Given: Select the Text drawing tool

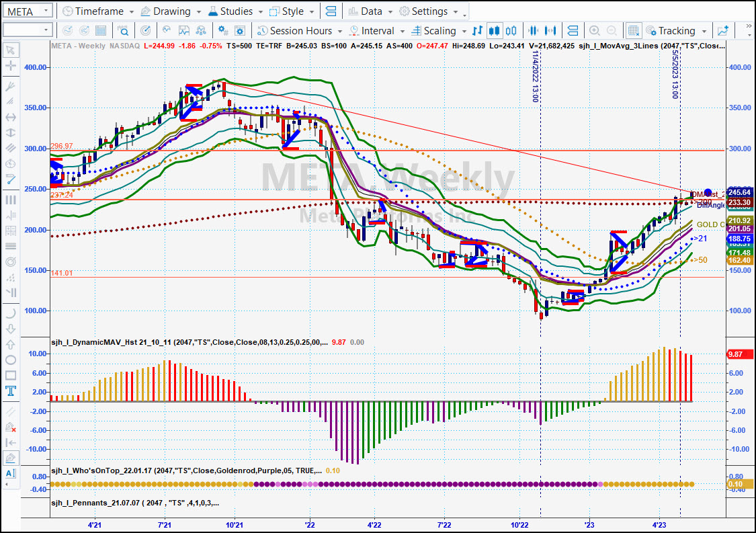Looking at the screenshot, I should click(10, 391).
